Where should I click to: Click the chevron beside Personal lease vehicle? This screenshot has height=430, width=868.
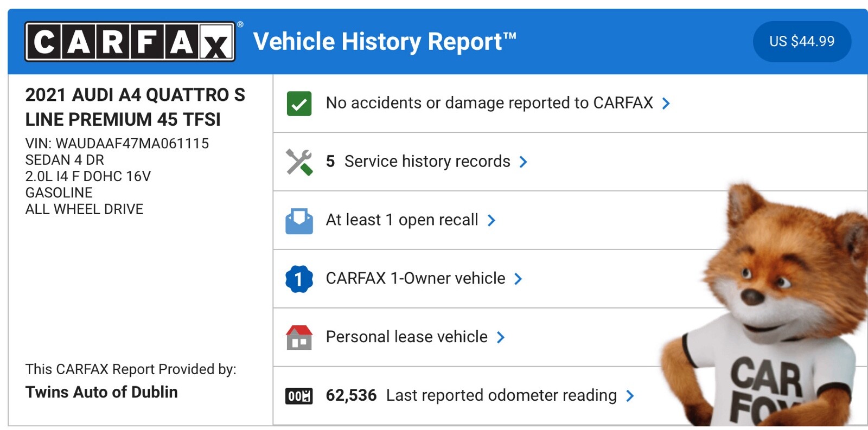(x=501, y=338)
